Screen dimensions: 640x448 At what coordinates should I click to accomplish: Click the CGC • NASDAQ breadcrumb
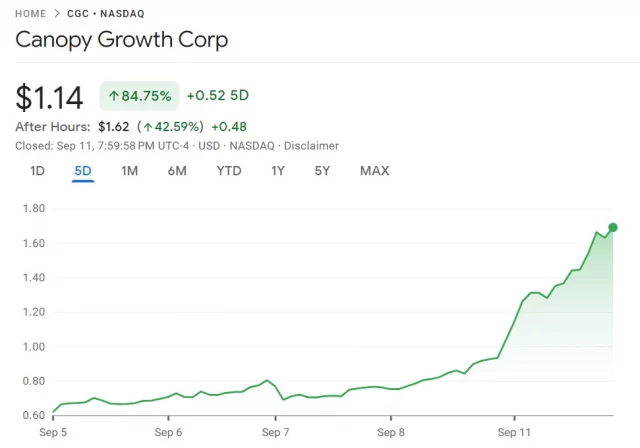(104, 13)
